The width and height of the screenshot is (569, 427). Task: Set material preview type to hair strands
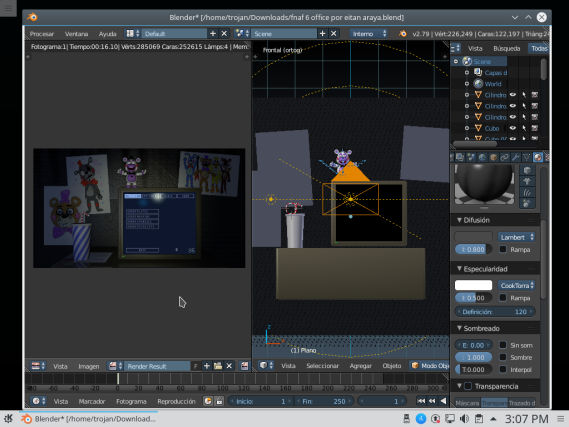tap(527, 192)
